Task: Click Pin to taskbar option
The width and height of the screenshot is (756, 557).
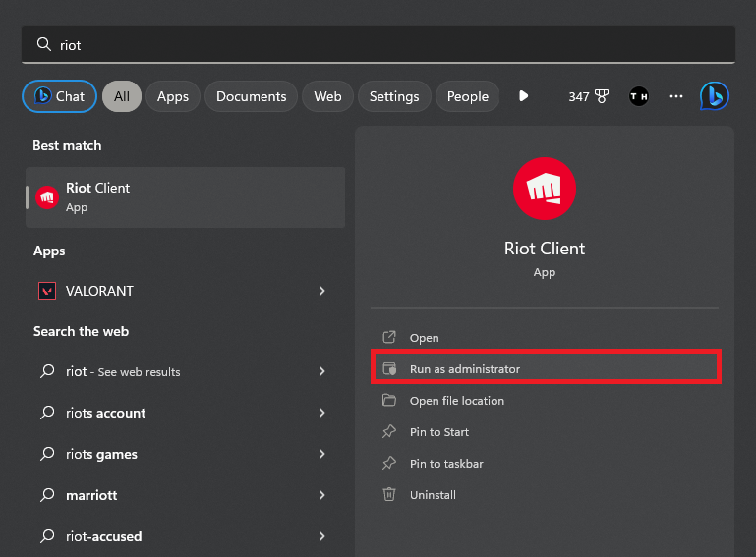Action: point(446,464)
